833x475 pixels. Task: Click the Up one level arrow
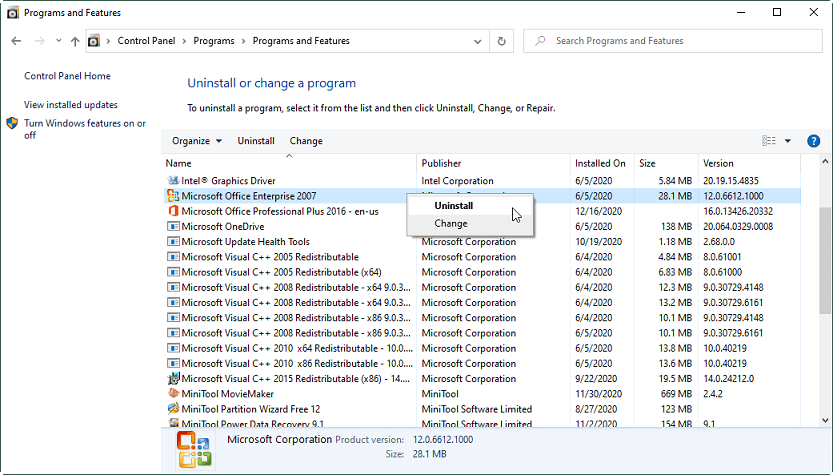(75, 41)
